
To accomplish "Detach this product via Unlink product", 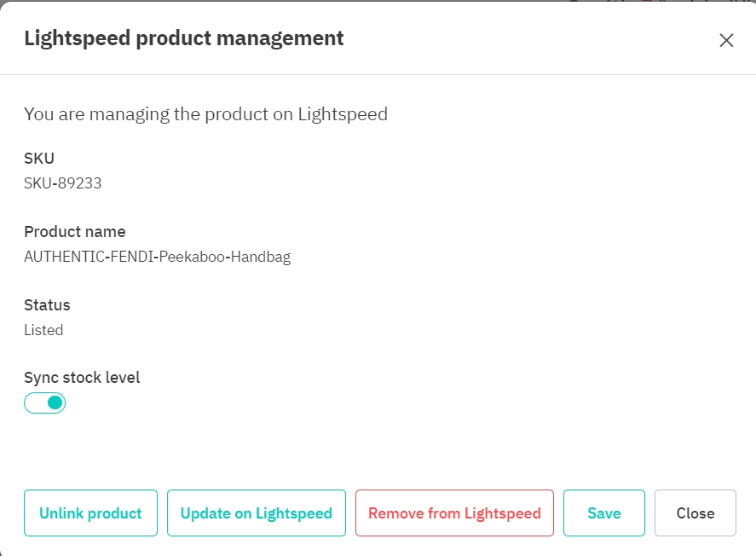I will coord(90,513).
